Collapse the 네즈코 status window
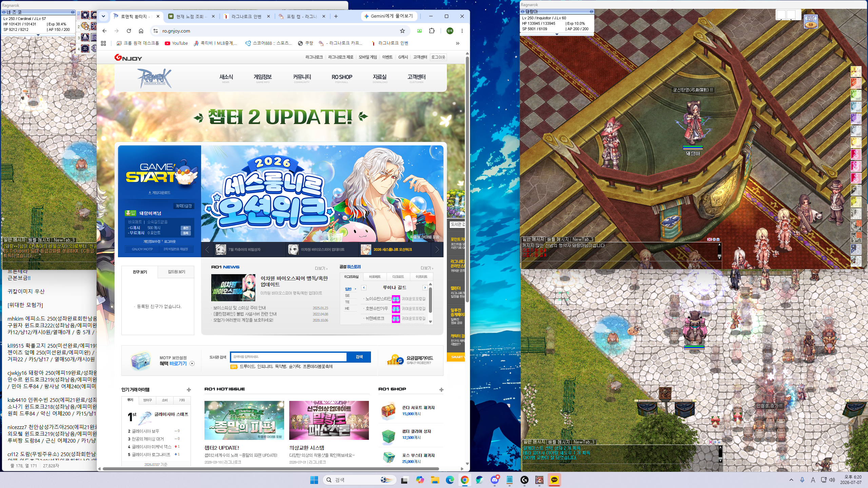Screen dimensions: 868x488 (x=73, y=12)
